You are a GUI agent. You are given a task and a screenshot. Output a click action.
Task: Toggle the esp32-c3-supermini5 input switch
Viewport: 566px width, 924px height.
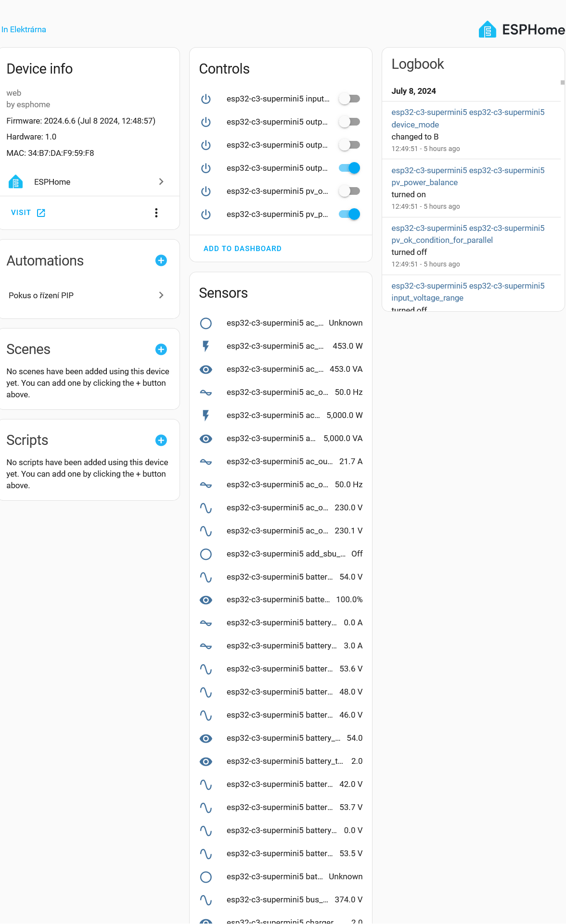point(349,99)
